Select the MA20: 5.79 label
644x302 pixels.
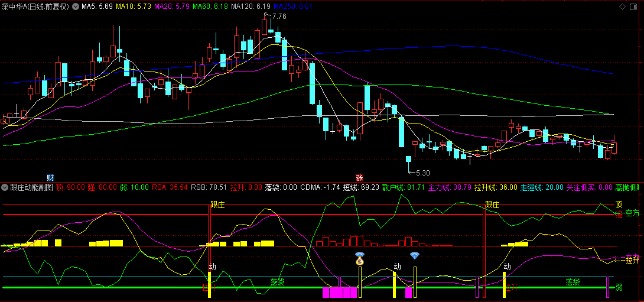click(172, 6)
